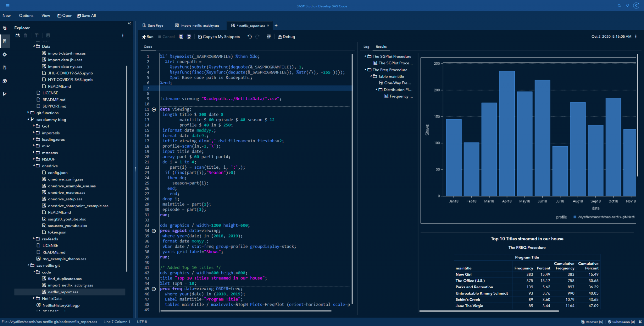Click the format code icon
Viewport: 644px width, 326px height.
(x=269, y=37)
